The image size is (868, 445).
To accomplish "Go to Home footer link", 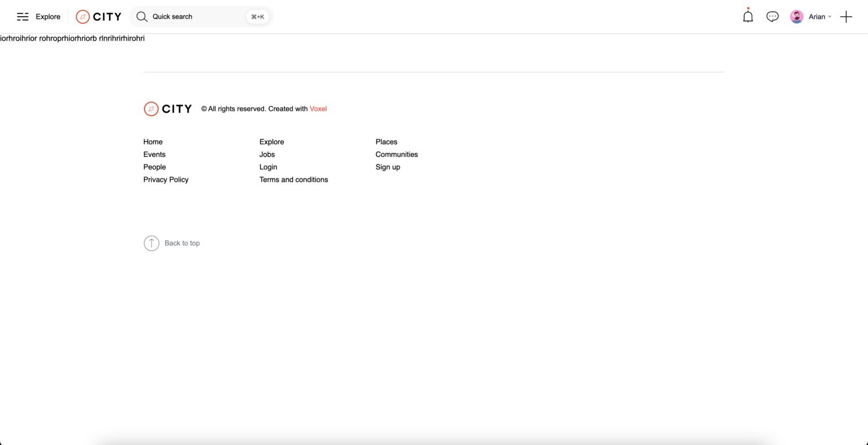I will [153, 142].
